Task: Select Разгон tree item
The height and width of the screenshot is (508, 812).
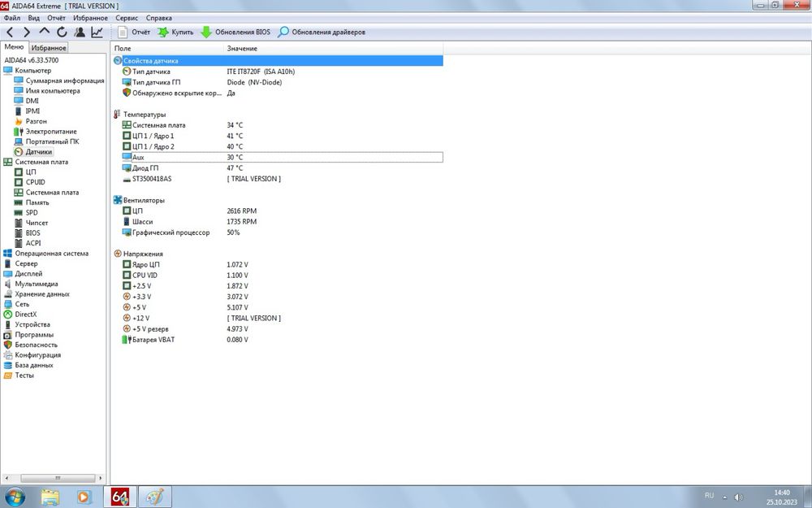Action: 31,121
